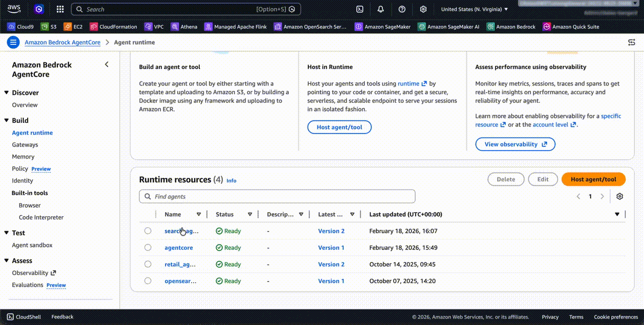Open the notifications bell
This screenshot has width=644, height=325.
point(381,9)
